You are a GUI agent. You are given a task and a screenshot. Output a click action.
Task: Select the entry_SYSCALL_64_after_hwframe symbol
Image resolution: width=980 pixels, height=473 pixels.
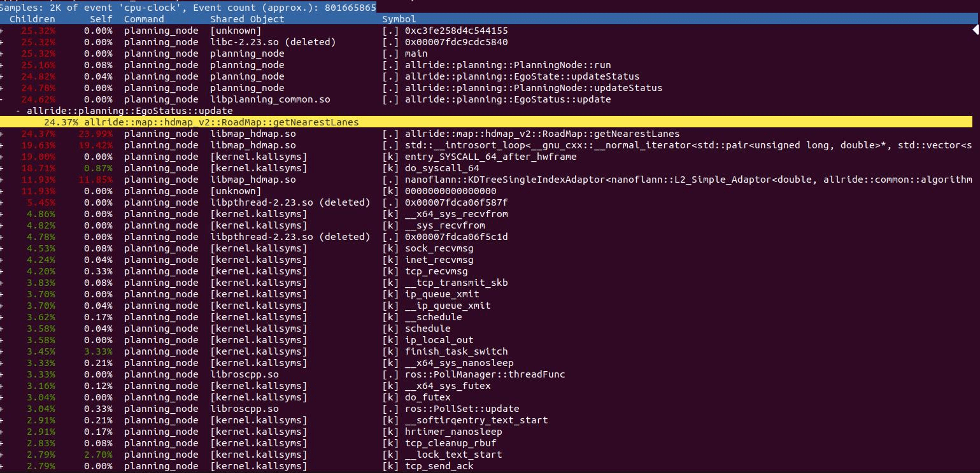pos(490,157)
